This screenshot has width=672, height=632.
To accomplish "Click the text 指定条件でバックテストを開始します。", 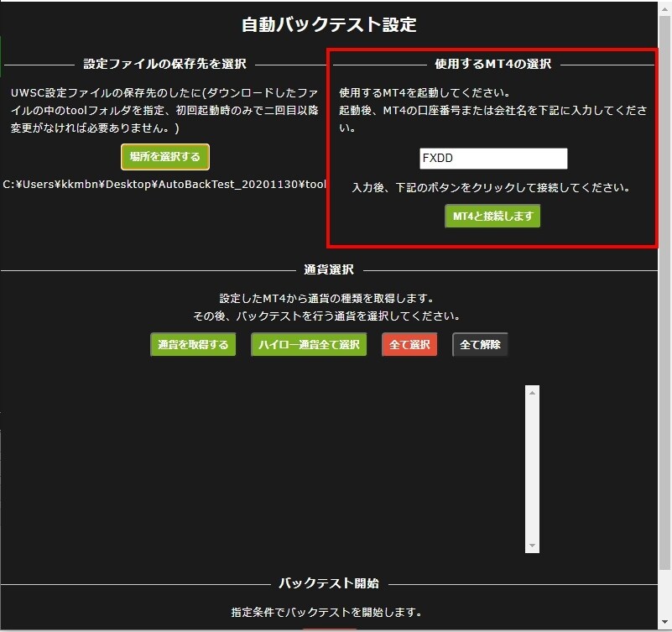I will (x=327, y=613).
